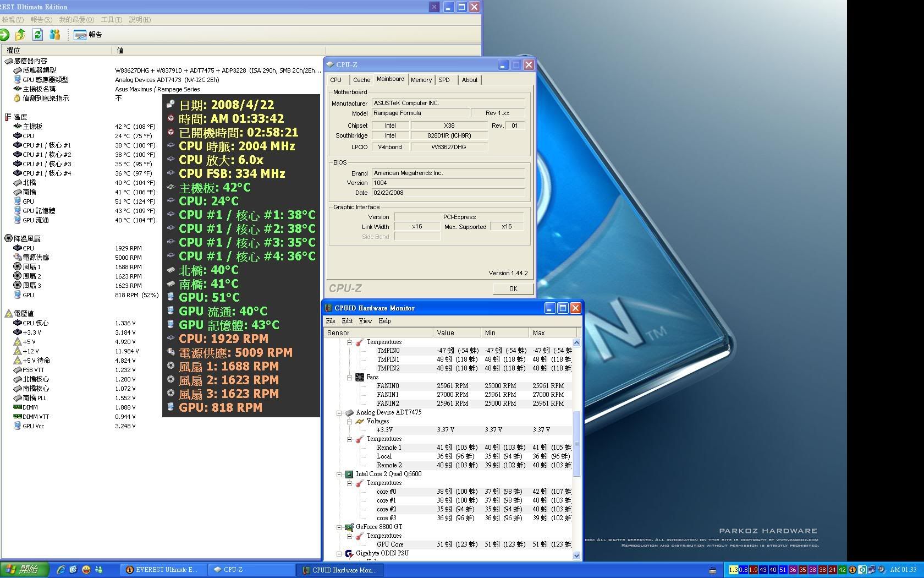Click the 電壓值 voltage section warning icon
The image size is (924, 578).
click(8, 313)
